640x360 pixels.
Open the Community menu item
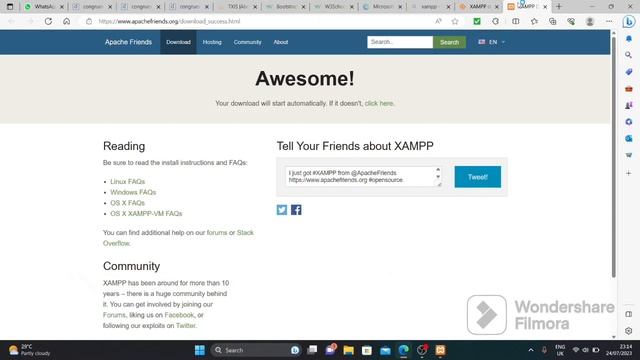click(x=247, y=42)
